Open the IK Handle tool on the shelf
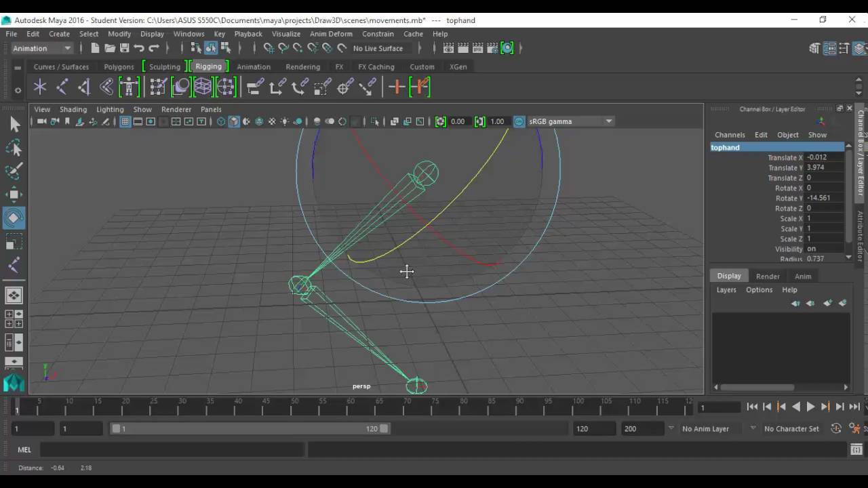Image resolution: width=868 pixels, height=488 pixels. (84, 87)
